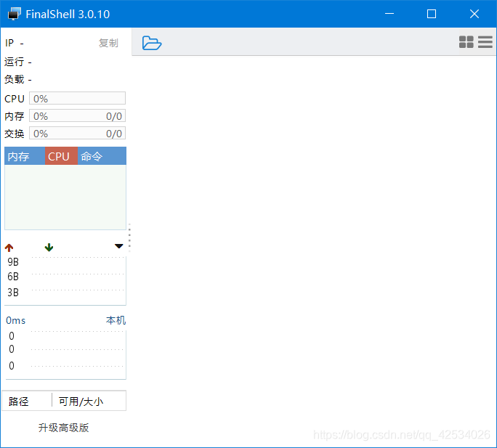497x448 pixels.
Task: Click the FinalShell app icon in title bar
Action: tap(15, 14)
